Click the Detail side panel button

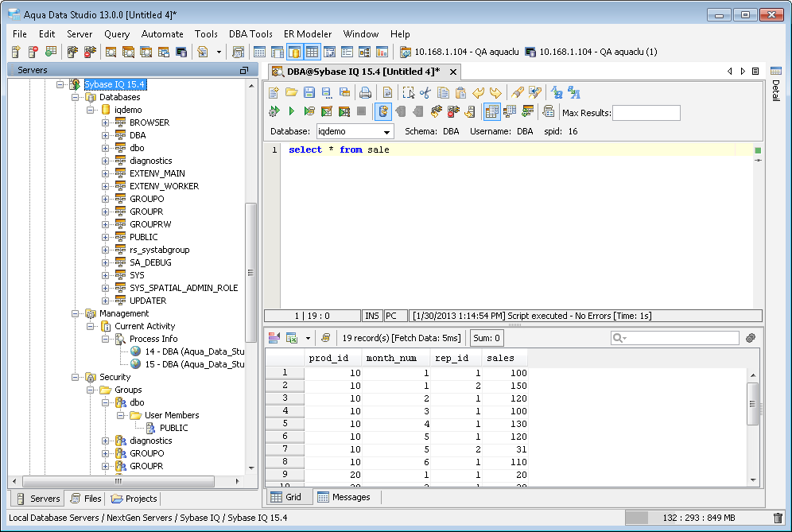coord(776,83)
